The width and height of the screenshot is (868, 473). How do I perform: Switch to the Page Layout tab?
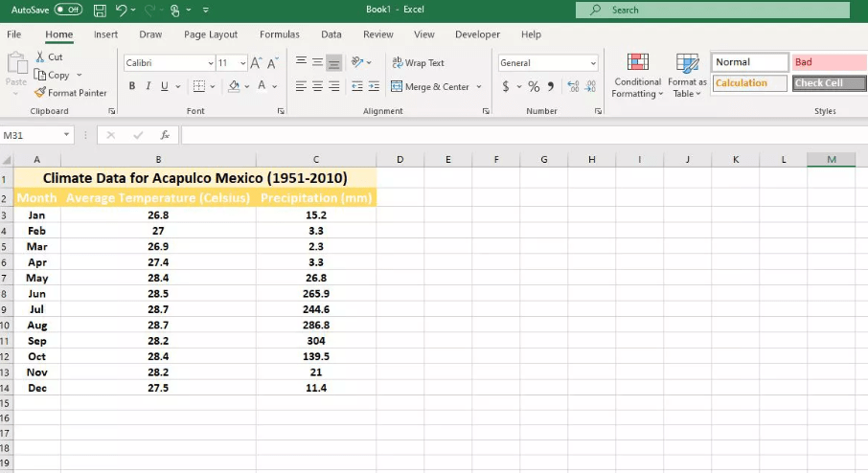click(x=211, y=34)
